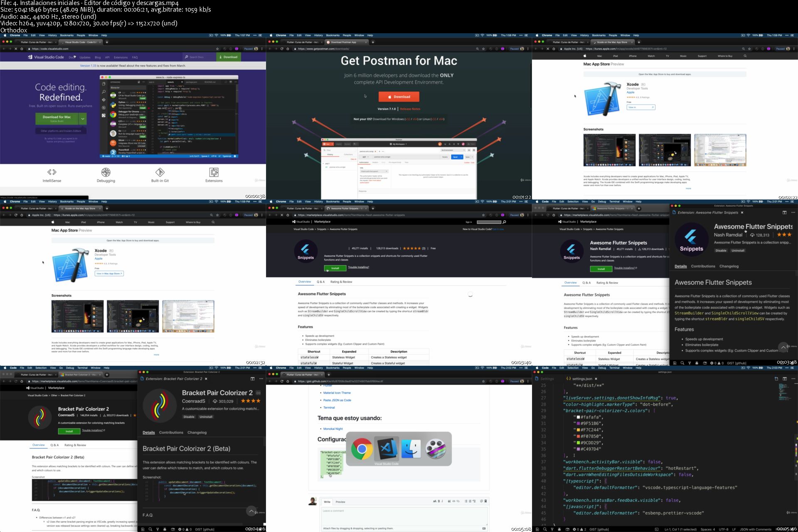Click the Finder icon in the app switcher
This screenshot has height=532, width=798.
(x=411, y=449)
